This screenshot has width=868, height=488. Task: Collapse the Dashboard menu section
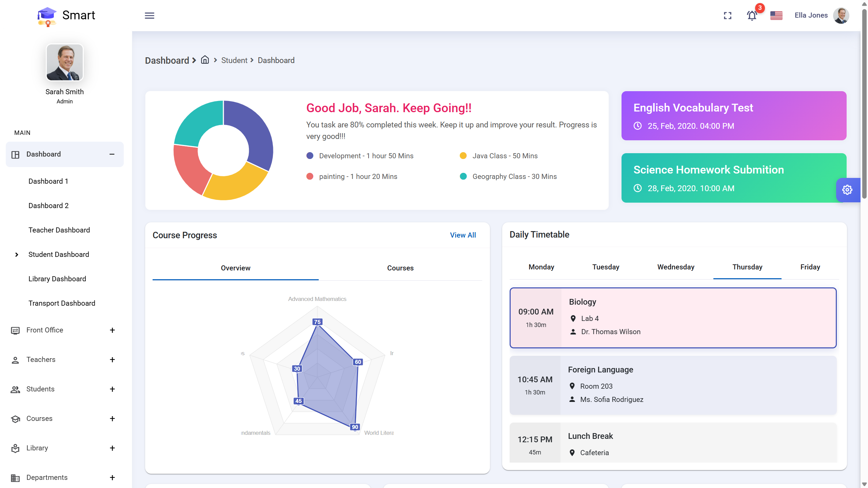point(112,155)
